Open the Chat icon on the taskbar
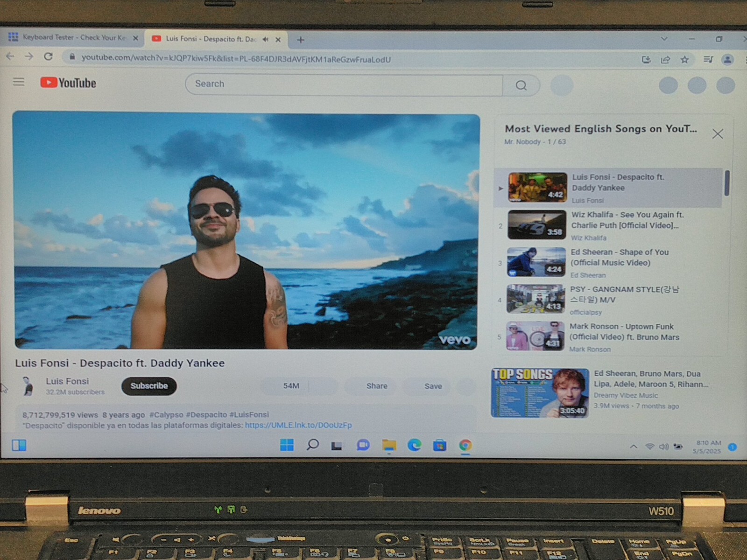Image resolution: width=747 pixels, height=560 pixels. tap(363, 445)
